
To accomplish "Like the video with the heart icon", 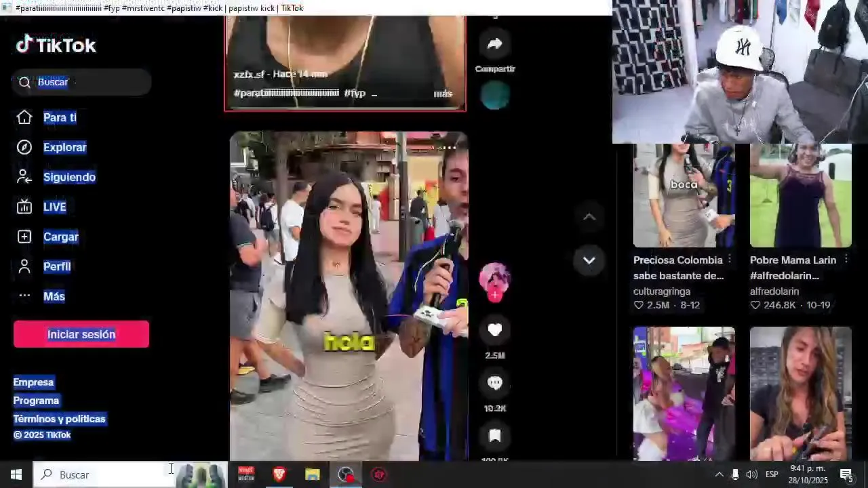I will click(495, 330).
